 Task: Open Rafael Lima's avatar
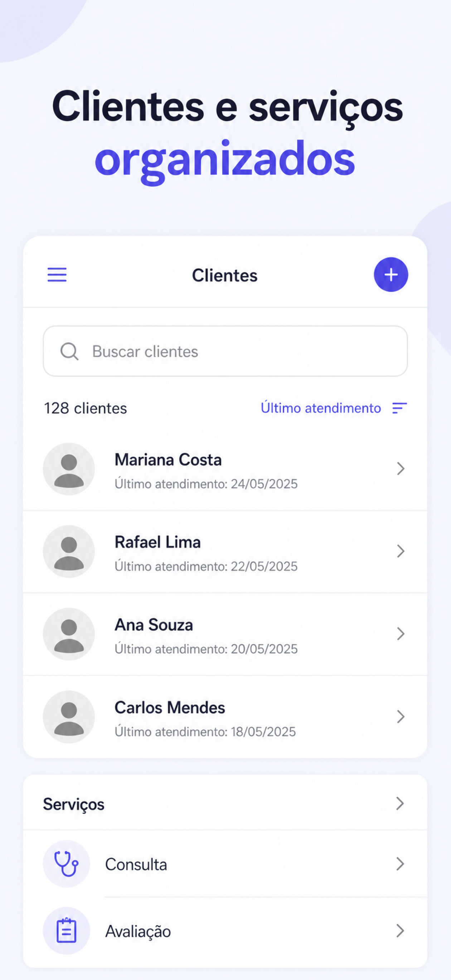(x=69, y=551)
